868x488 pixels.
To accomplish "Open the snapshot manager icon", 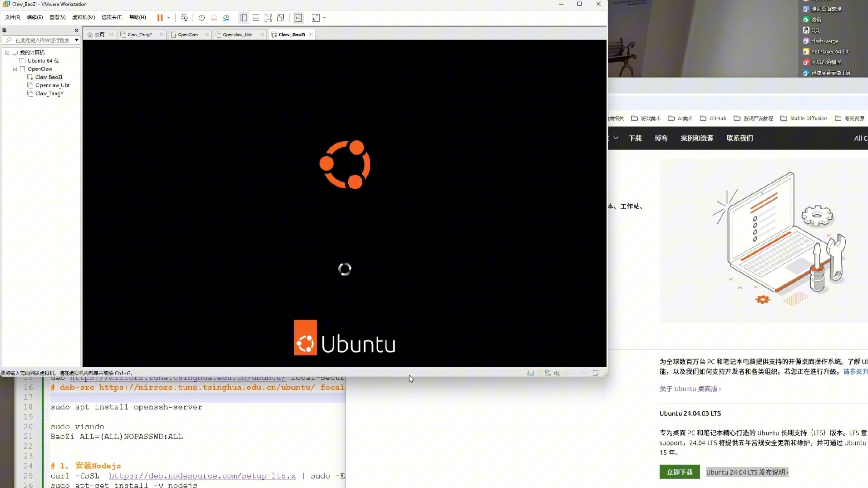I will click(226, 18).
